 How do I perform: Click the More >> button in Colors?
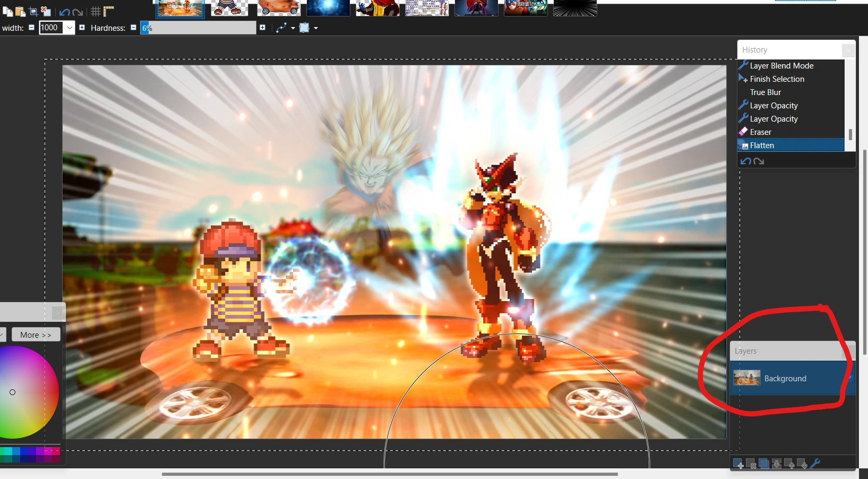[x=36, y=335]
